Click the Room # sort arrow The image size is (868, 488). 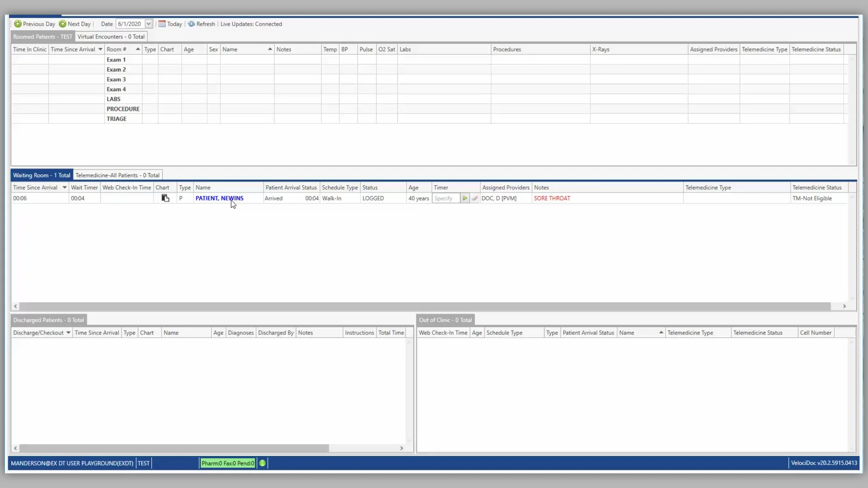tap(137, 49)
